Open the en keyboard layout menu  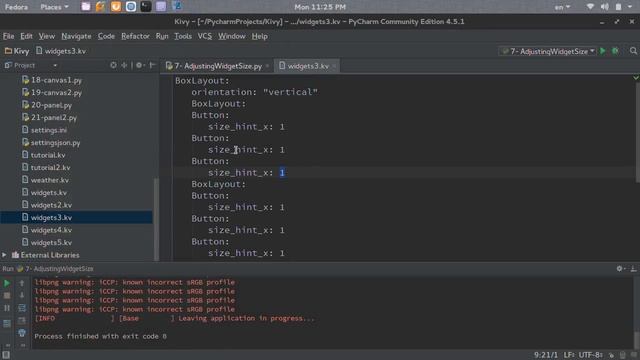coord(562,7)
